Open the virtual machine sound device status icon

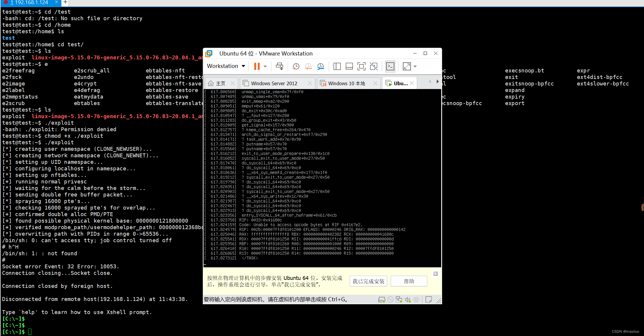click(408, 299)
